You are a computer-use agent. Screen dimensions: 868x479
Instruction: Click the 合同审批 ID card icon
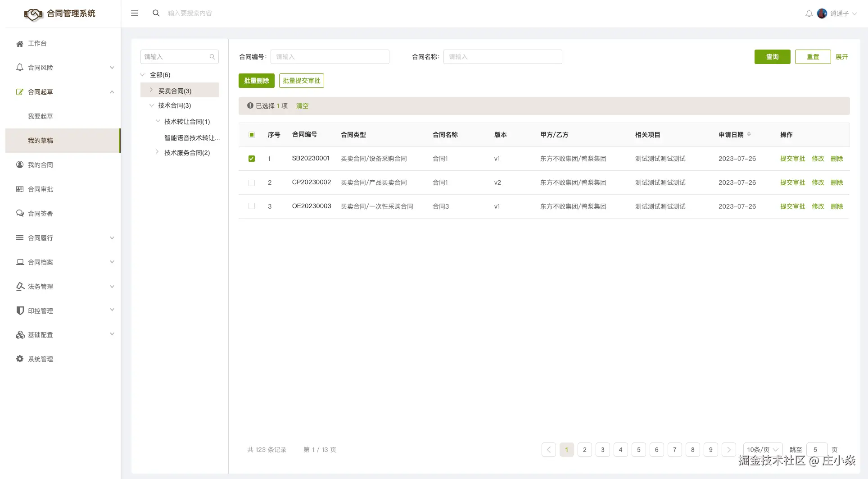(x=20, y=189)
